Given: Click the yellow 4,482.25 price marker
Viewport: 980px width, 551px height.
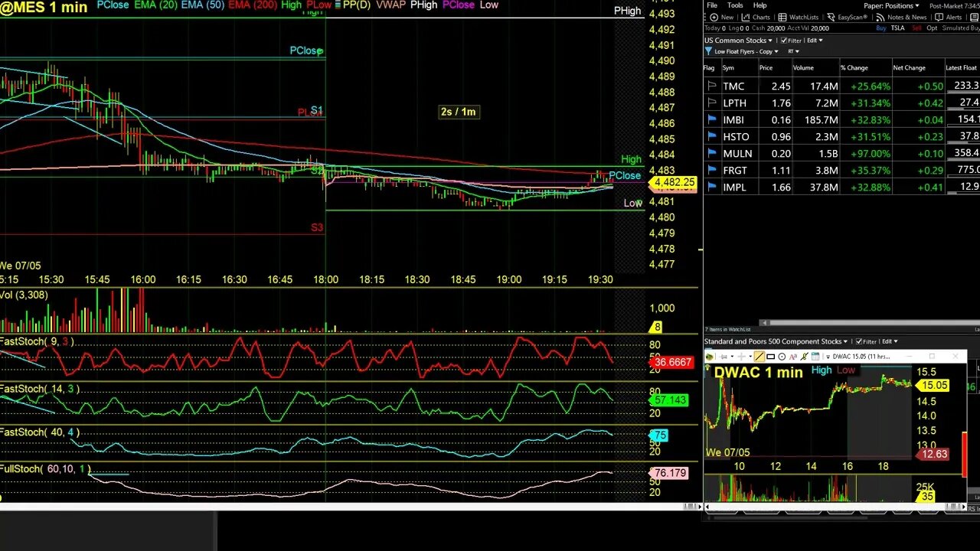Looking at the screenshot, I should 673,183.
